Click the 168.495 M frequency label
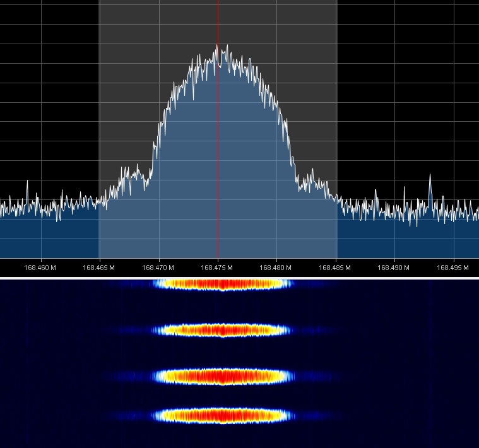The image size is (479, 448). (x=452, y=268)
